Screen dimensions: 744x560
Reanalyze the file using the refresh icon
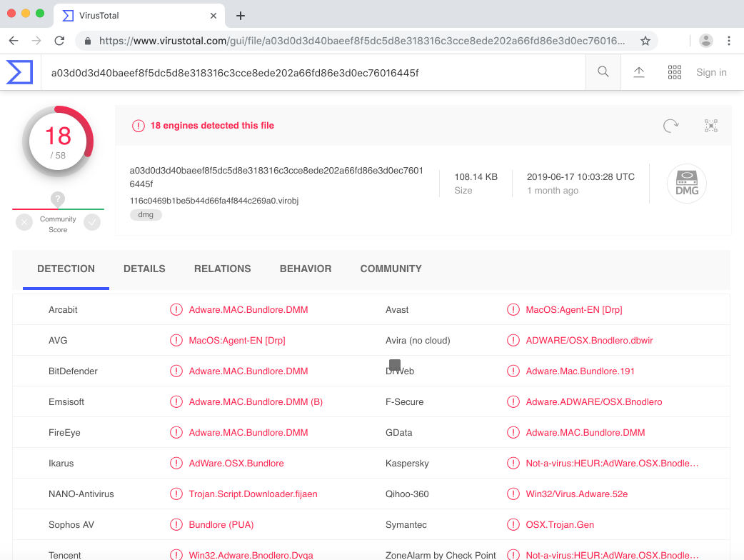pyautogui.click(x=670, y=125)
